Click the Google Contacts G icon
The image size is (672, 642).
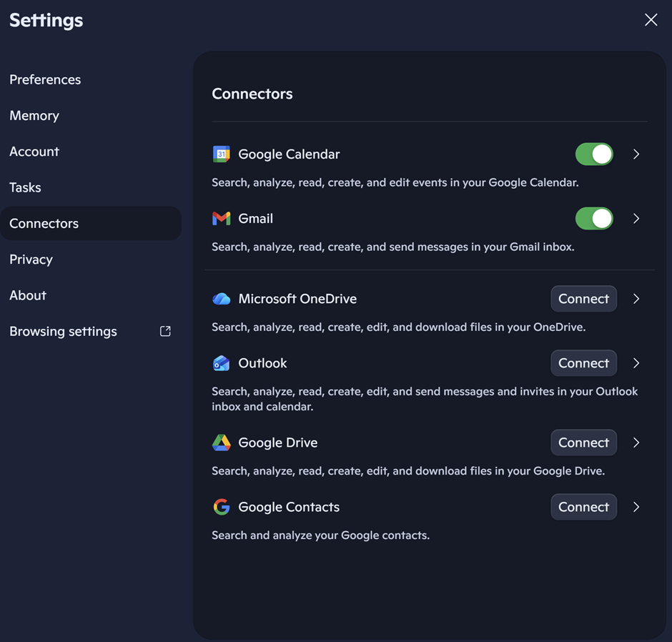pos(222,507)
